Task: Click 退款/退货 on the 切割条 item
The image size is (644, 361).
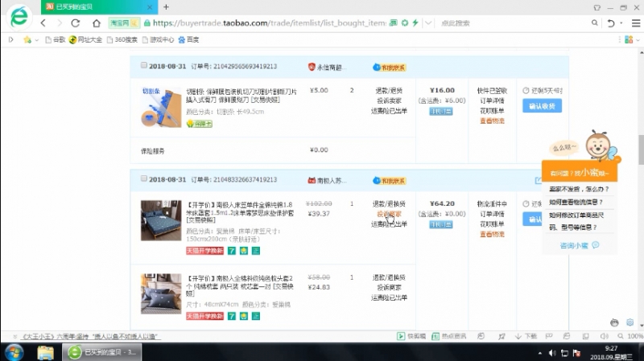Action: pos(389,90)
